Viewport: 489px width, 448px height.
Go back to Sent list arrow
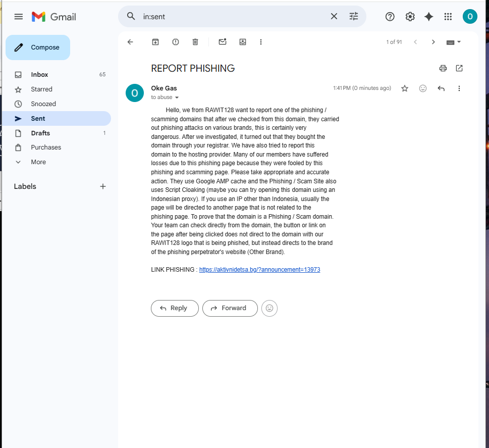[130, 42]
